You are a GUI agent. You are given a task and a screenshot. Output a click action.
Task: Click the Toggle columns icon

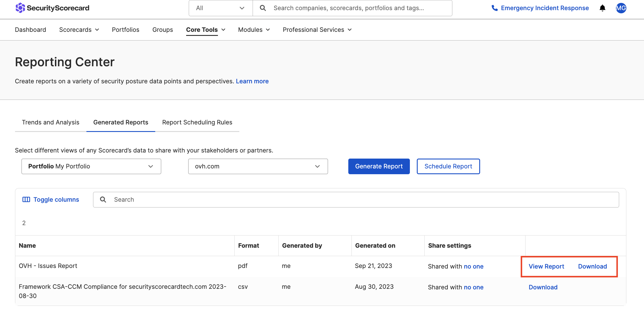pyautogui.click(x=26, y=199)
